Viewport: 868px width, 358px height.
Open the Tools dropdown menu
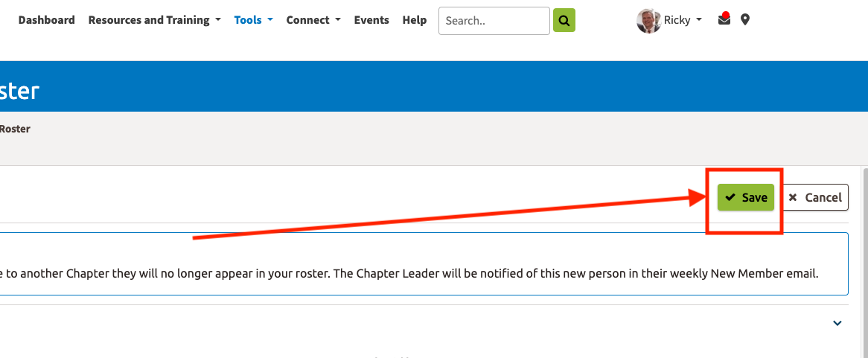pos(253,20)
